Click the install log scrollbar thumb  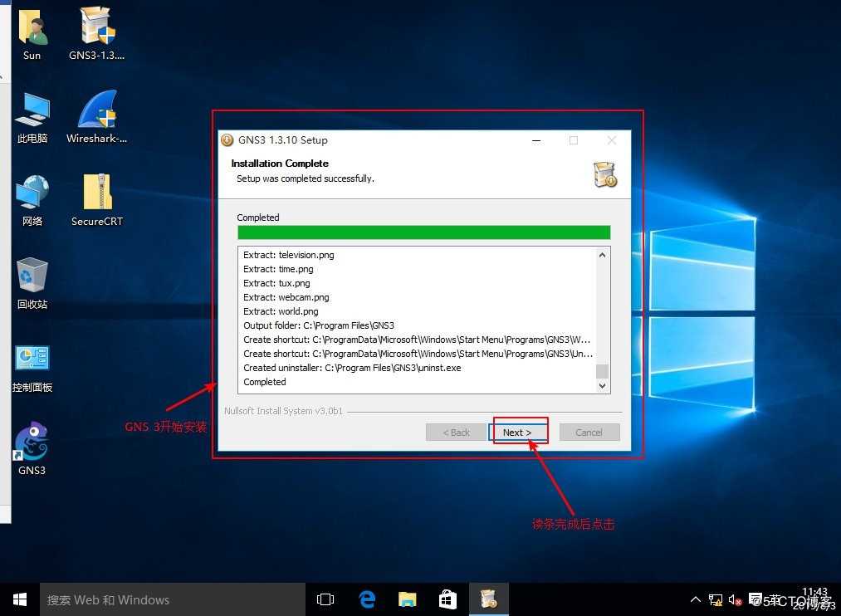tap(603, 371)
